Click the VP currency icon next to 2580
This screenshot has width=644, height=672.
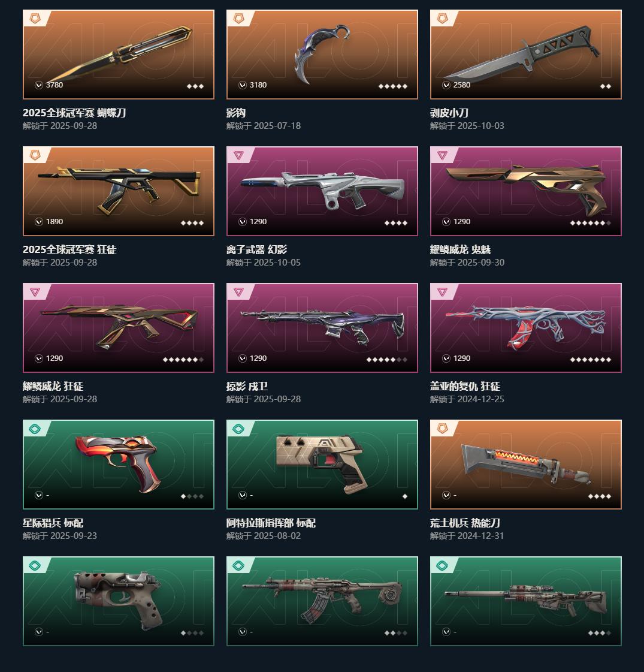coord(446,85)
